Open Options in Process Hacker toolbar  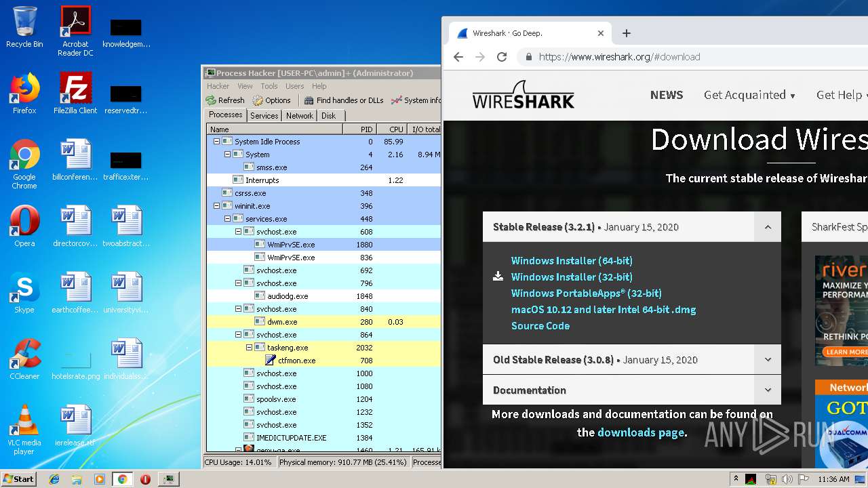tap(272, 100)
